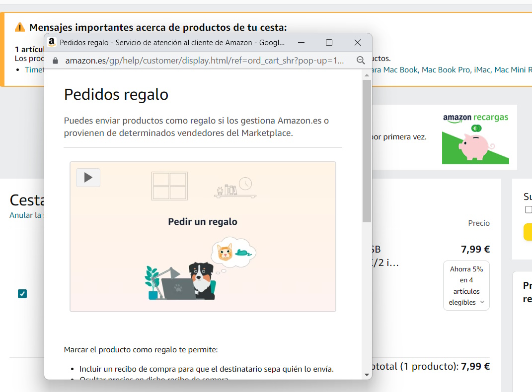
Task: Click the popup URL address field
Action: click(x=205, y=61)
